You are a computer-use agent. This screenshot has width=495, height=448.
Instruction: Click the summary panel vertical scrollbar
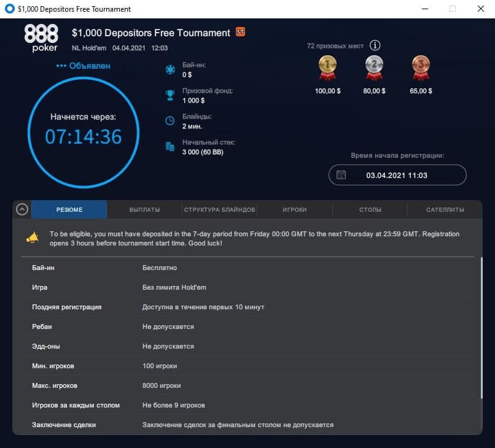[481, 328]
